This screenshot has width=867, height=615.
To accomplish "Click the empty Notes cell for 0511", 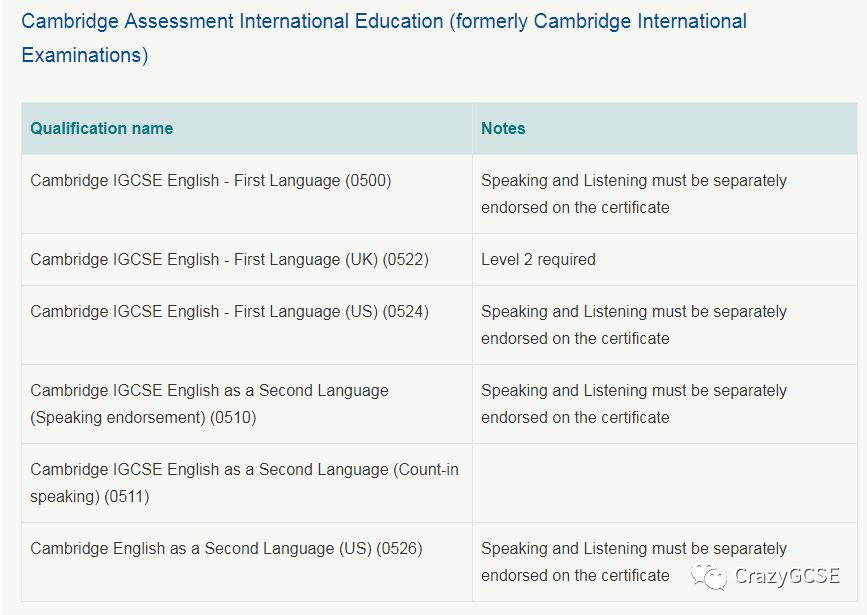I will pyautogui.click(x=665, y=483).
